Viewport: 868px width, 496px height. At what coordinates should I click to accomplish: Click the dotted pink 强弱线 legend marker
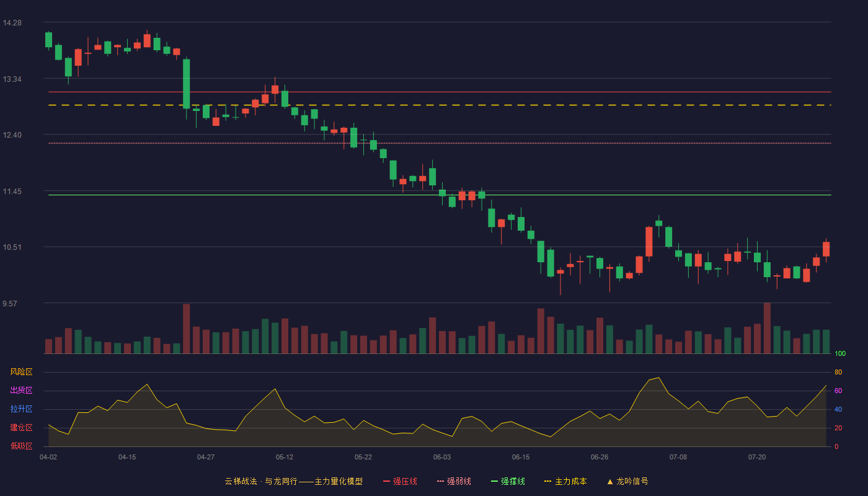(441, 481)
